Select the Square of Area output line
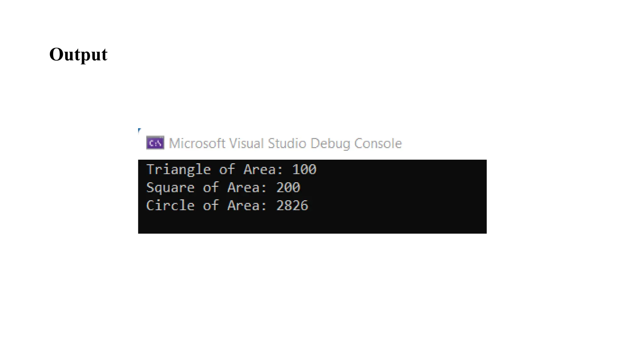644x362 pixels. (x=223, y=188)
